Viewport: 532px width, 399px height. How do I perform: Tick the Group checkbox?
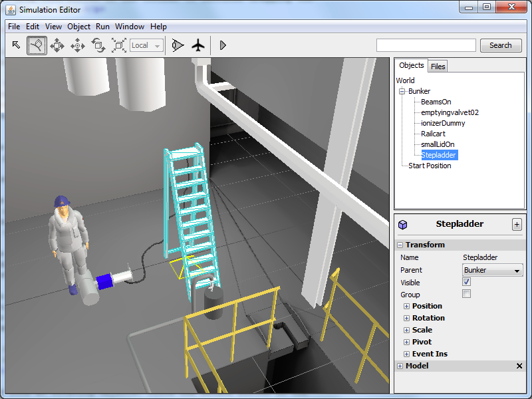tap(466, 294)
